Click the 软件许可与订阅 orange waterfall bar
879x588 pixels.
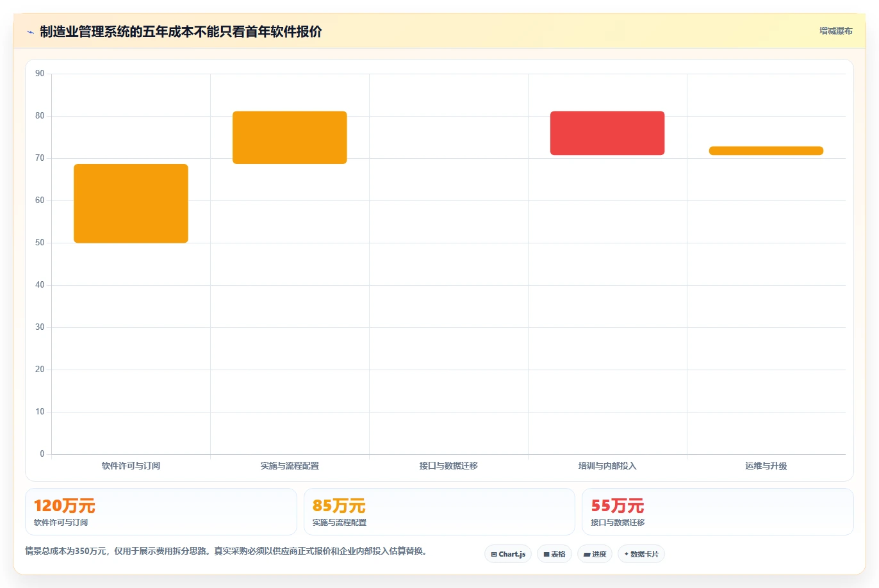[x=131, y=204]
